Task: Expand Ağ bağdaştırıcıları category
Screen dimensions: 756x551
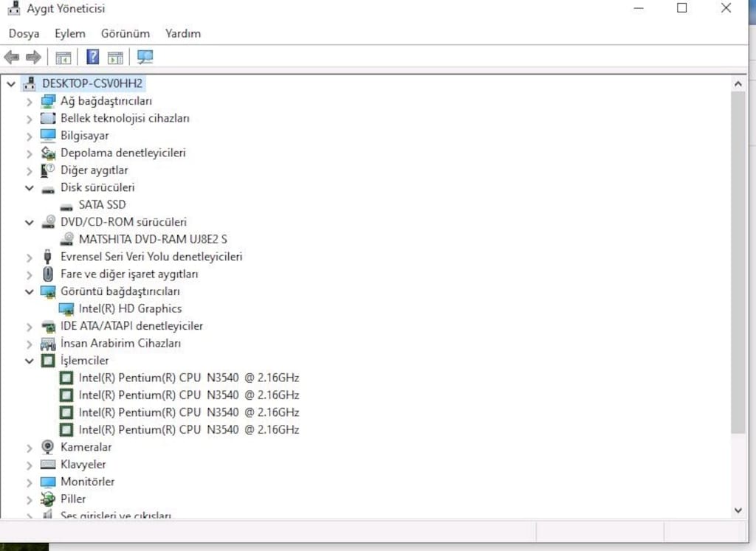Action: [30, 102]
